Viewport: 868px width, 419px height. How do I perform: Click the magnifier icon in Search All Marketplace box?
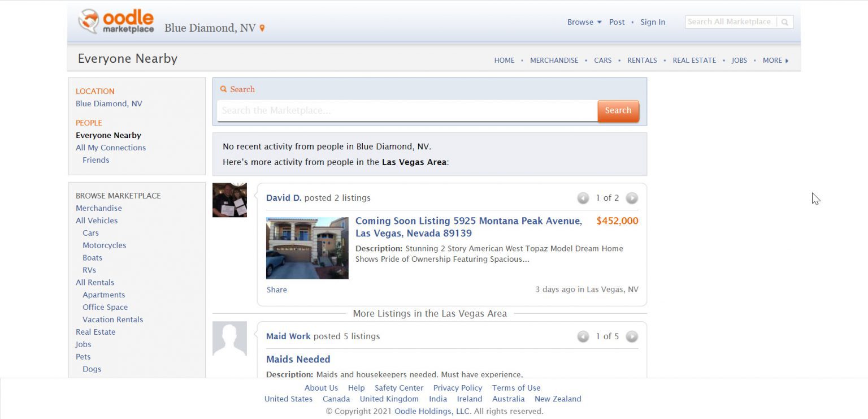785,21
